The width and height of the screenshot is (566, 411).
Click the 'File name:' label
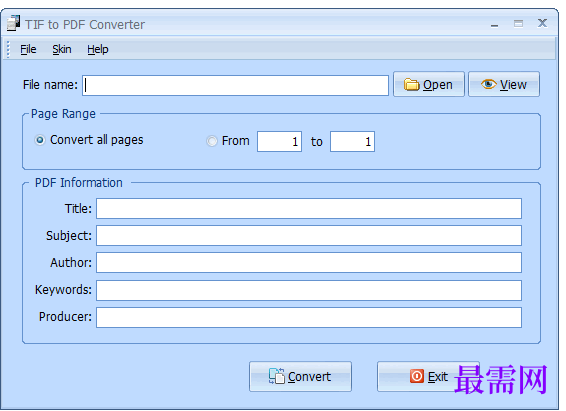click(50, 85)
